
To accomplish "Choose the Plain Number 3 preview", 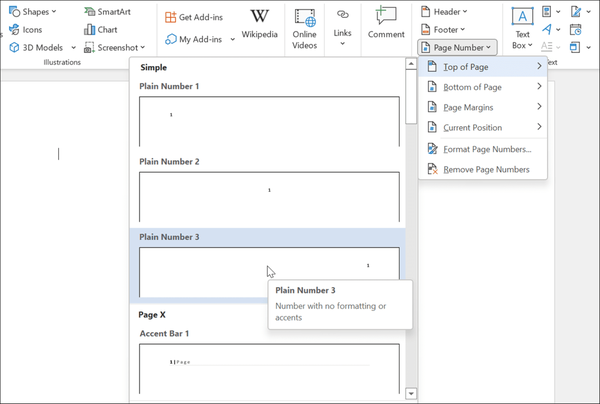I will [269, 272].
